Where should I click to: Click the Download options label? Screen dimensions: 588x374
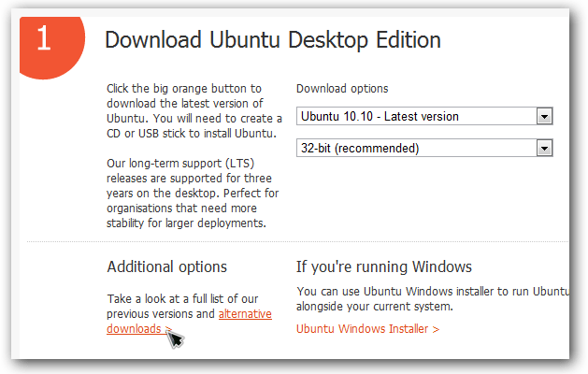(x=342, y=89)
